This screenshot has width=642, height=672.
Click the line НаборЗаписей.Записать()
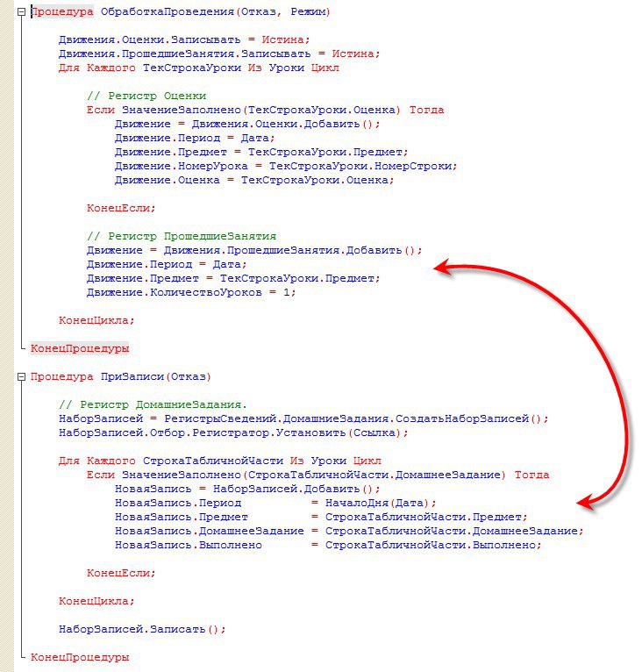tap(142, 630)
